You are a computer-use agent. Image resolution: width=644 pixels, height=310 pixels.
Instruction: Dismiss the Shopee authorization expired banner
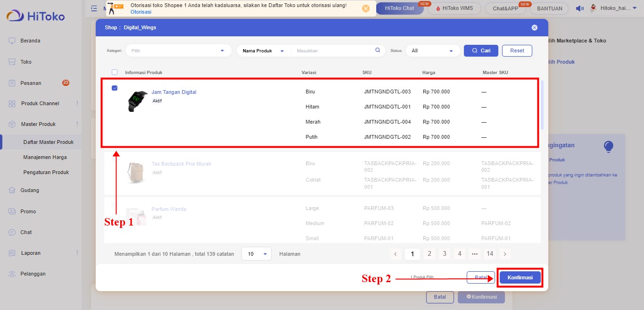pyautogui.click(x=365, y=8)
